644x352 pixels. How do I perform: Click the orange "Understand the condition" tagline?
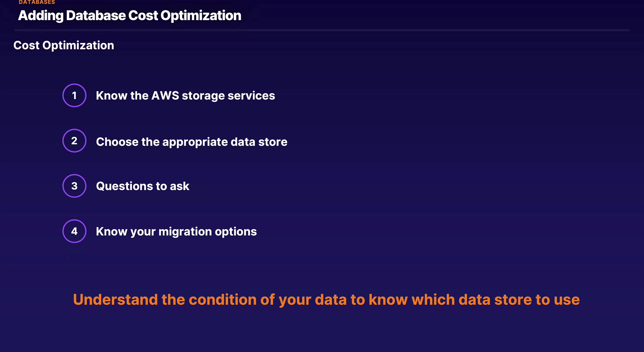[x=326, y=300]
